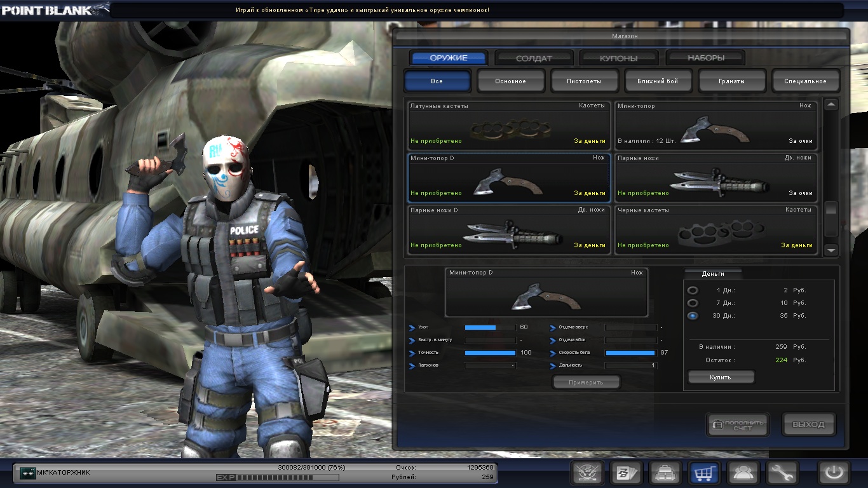
Task: Click the Скорость бега stat bar
Action: [x=630, y=353]
